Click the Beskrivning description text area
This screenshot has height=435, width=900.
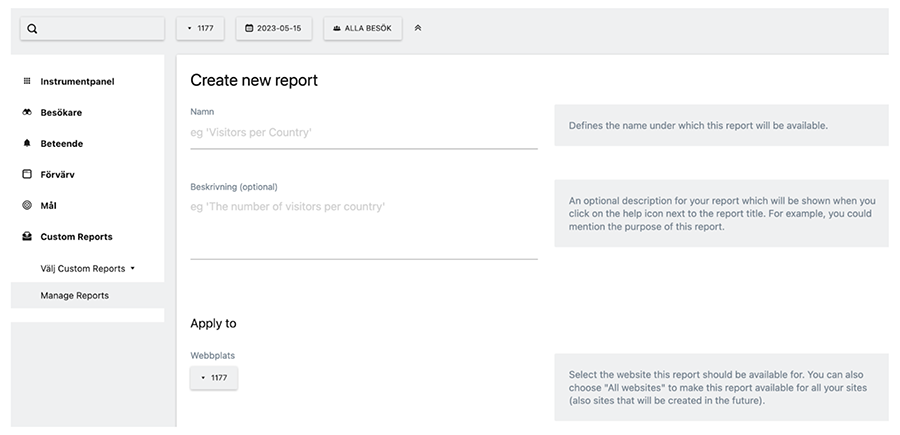tap(363, 226)
